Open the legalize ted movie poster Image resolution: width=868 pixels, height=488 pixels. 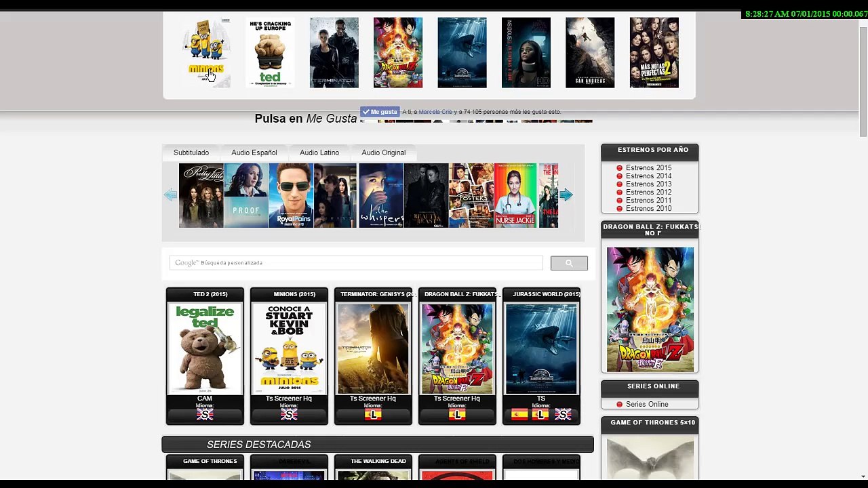[205, 348]
